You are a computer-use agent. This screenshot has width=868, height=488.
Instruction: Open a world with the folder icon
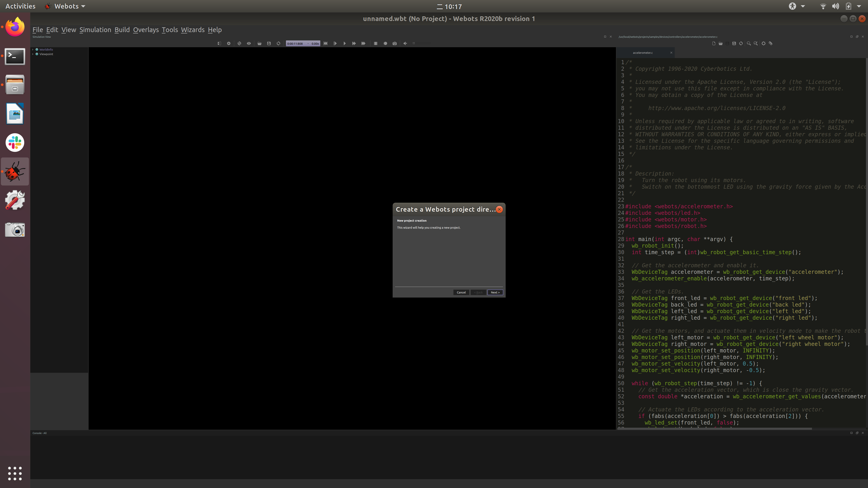click(x=259, y=43)
